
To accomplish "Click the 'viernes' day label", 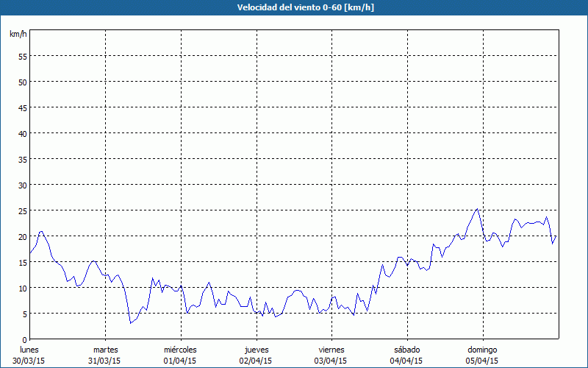I will point(331,350).
